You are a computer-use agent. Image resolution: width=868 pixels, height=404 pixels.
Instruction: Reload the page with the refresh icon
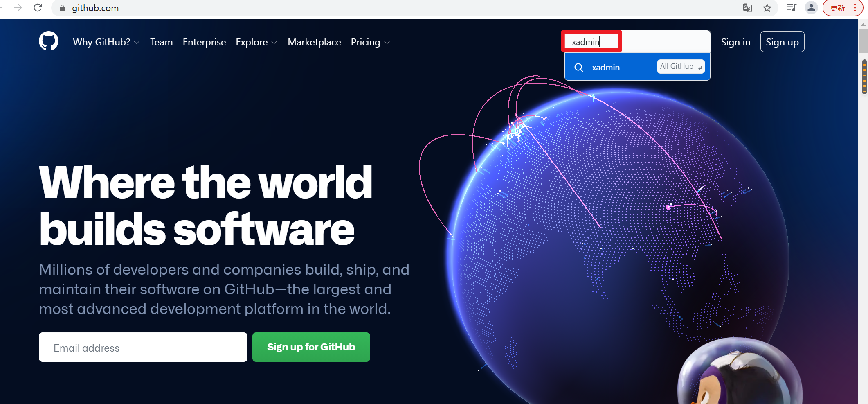[x=38, y=8]
